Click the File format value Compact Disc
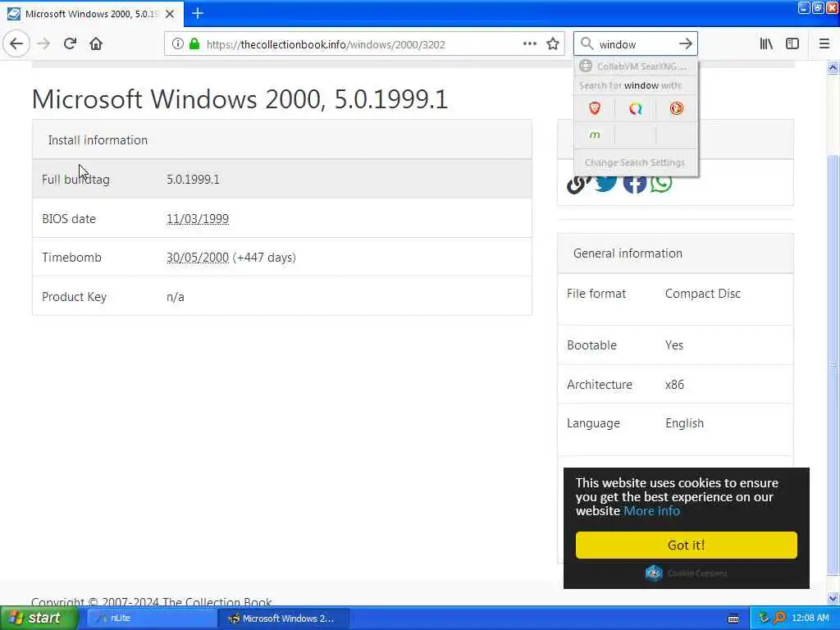Viewport: 840px width, 630px height. 703,294
